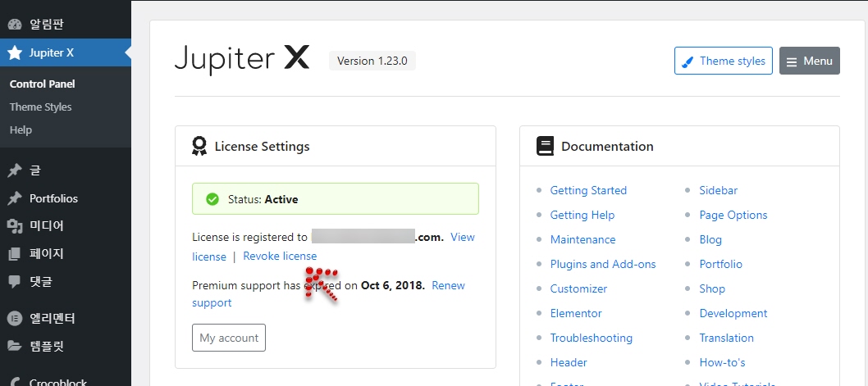Image resolution: width=868 pixels, height=386 pixels.
Task: Open Elementor documentation link
Action: 576,314
